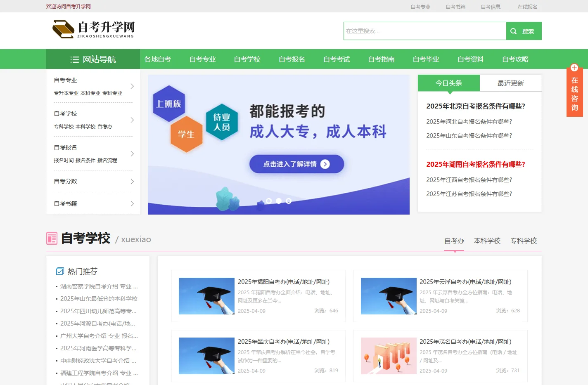
Task: Click the banner arrow icon on 点击进入了解详情
Action: point(325,164)
